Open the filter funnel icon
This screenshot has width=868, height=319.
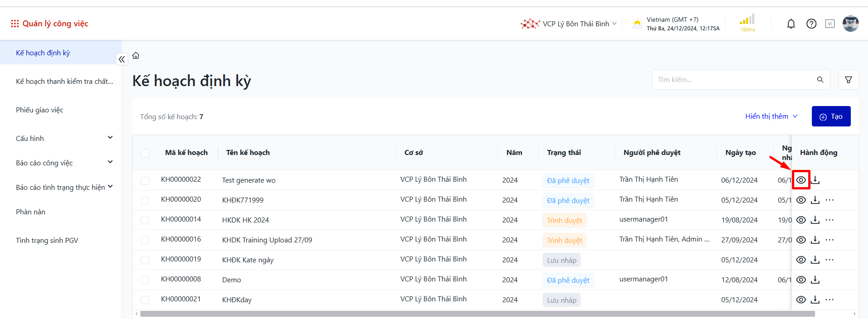pos(849,80)
